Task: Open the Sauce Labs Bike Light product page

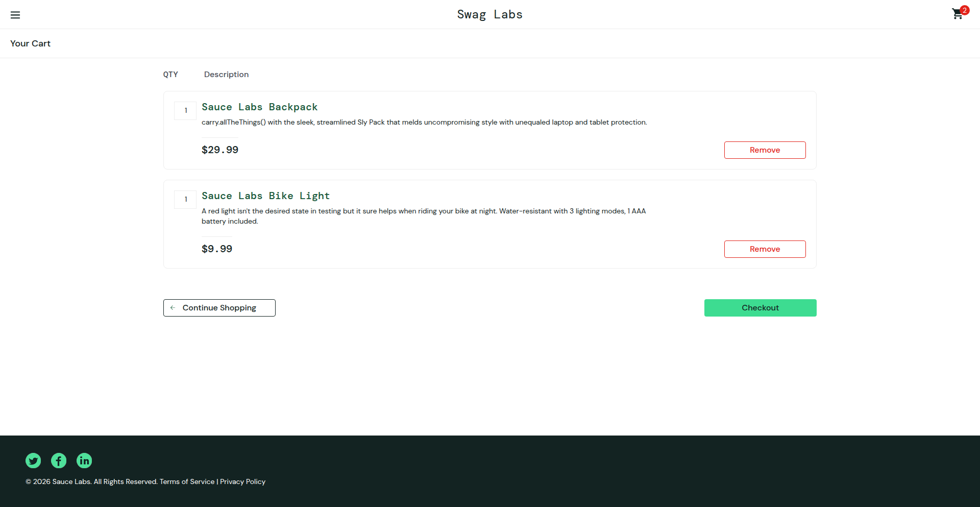Action: [265, 196]
